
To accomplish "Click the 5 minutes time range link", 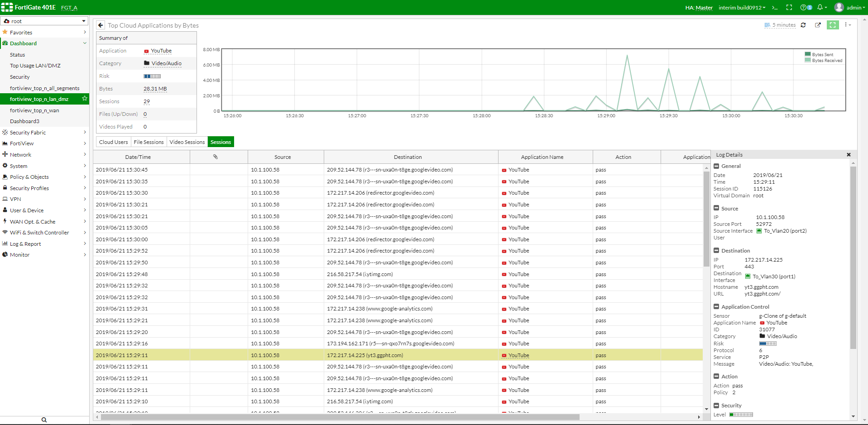I will tap(783, 25).
